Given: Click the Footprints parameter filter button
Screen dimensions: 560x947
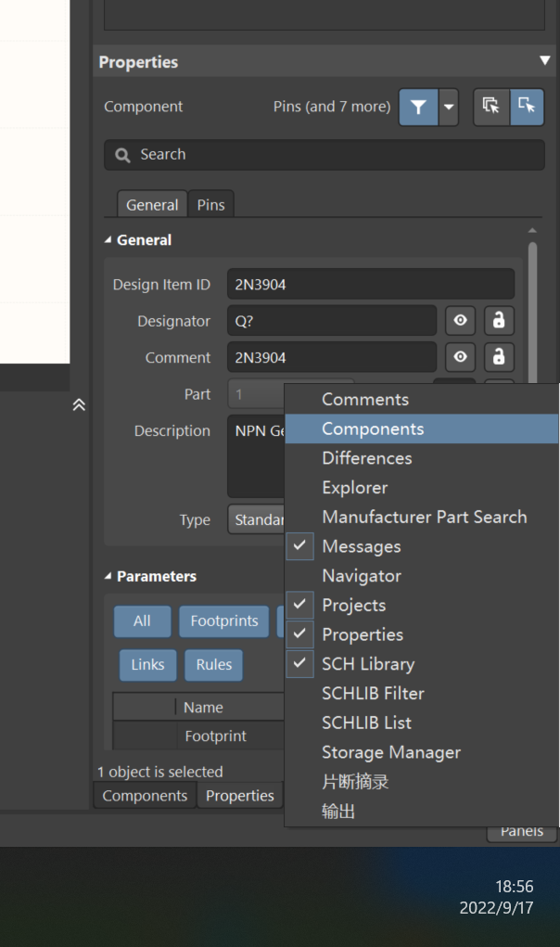Looking at the screenshot, I should [223, 621].
